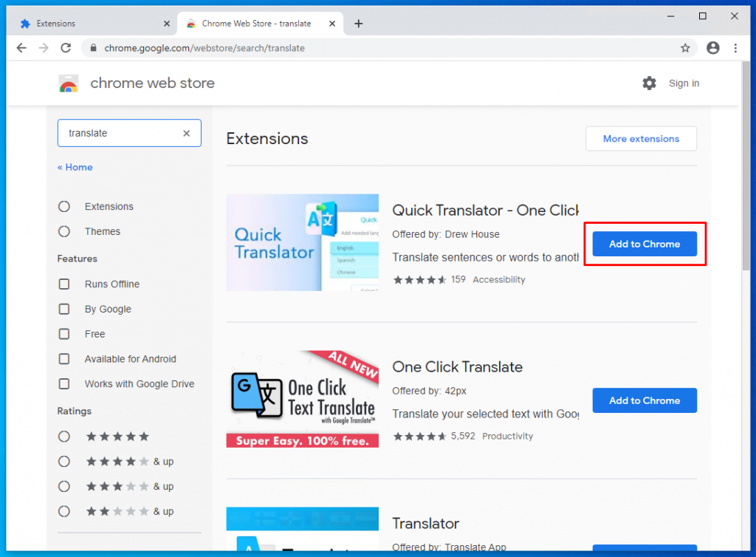Minimize the Chrome window
This screenshot has height=557, width=756.
(x=670, y=16)
